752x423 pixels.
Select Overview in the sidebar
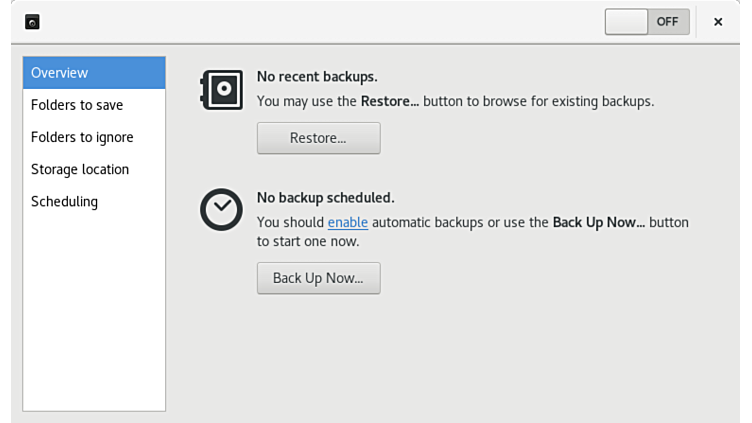94,73
